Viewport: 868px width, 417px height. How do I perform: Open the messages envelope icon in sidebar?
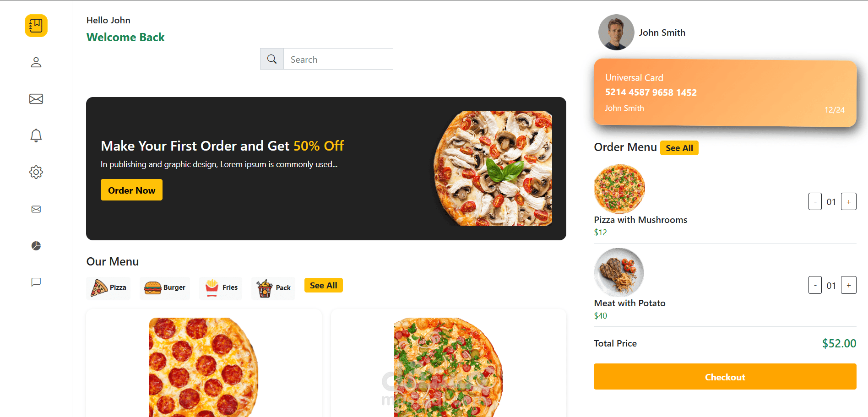(36, 99)
